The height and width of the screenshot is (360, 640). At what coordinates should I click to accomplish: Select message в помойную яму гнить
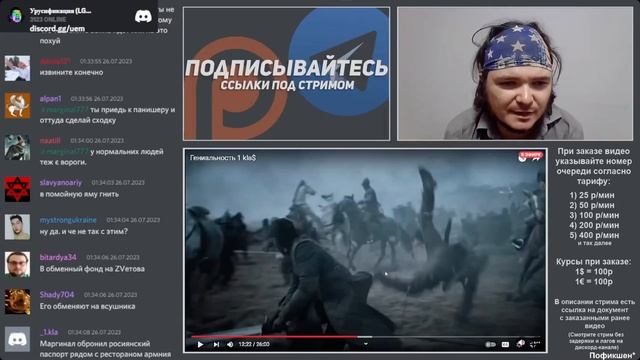79,194
